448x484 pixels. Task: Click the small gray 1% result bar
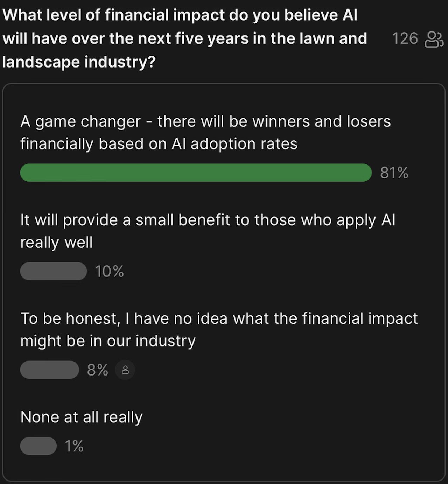(38, 446)
